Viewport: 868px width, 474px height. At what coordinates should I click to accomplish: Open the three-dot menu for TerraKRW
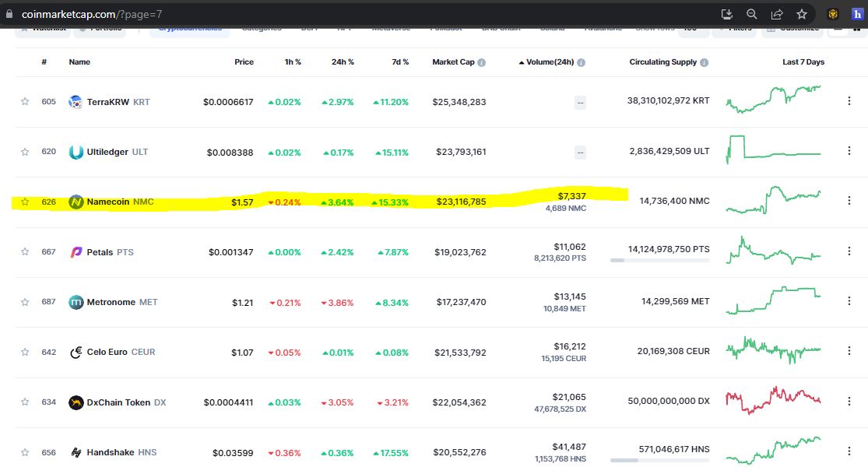pyautogui.click(x=849, y=100)
